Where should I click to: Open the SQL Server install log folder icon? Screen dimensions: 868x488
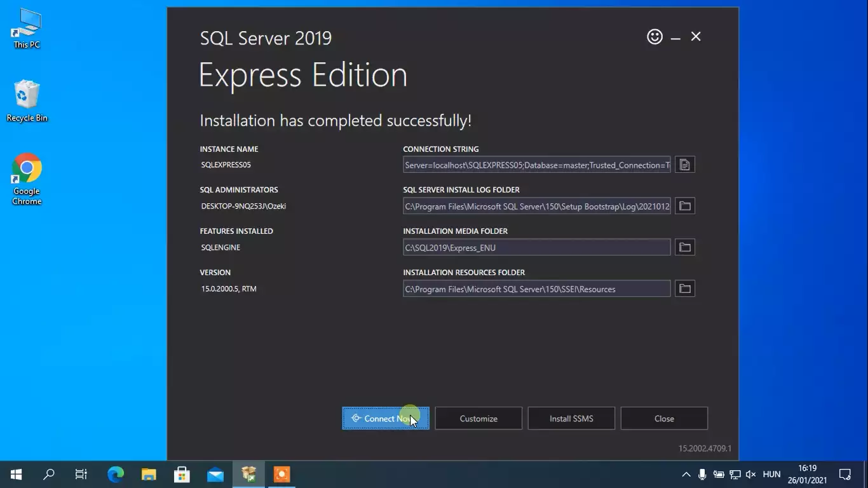pyautogui.click(x=684, y=206)
